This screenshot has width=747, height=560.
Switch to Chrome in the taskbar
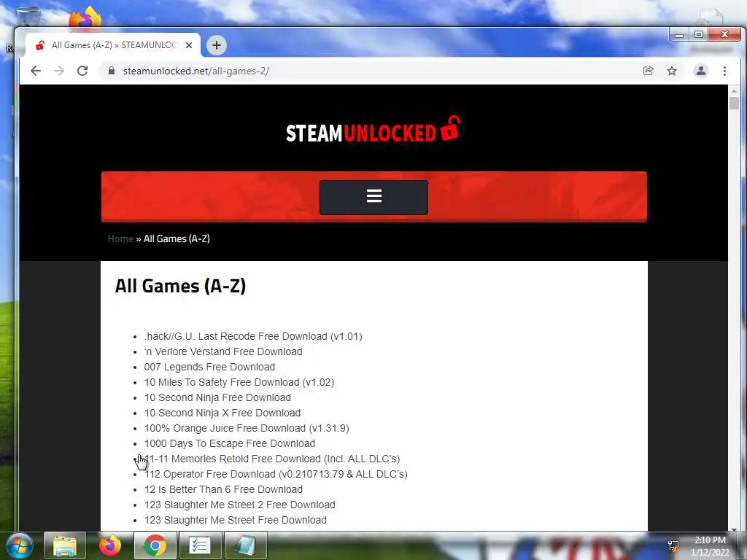point(155,545)
